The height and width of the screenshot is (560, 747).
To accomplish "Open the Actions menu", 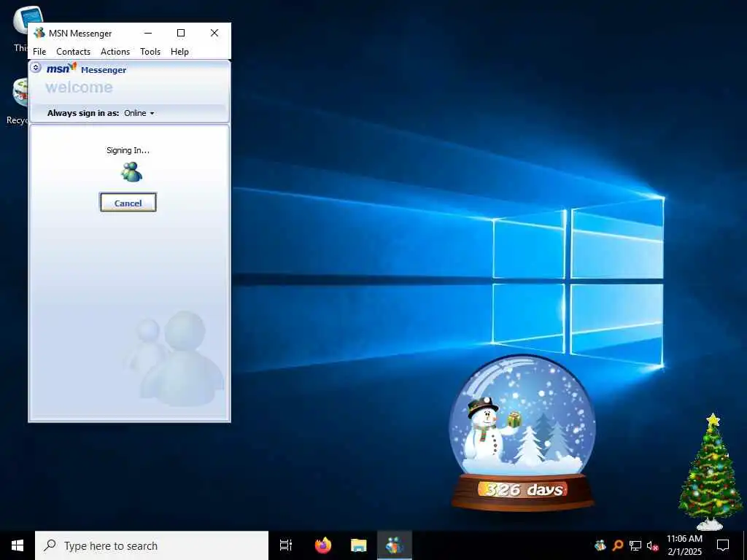I will click(x=115, y=52).
